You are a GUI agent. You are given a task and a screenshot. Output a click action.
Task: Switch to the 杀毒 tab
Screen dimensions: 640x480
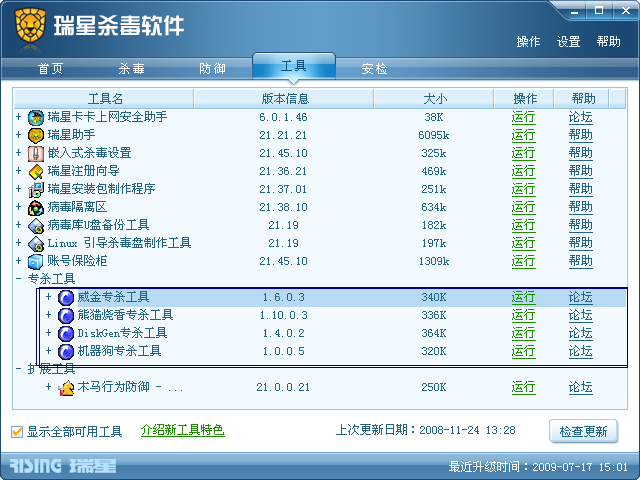point(131,69)
